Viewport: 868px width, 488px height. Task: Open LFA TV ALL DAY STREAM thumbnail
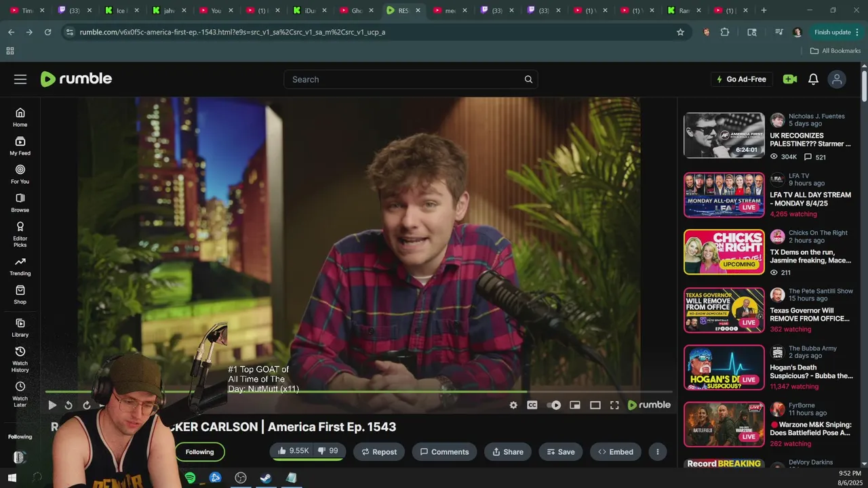click(x=724, y=195)
